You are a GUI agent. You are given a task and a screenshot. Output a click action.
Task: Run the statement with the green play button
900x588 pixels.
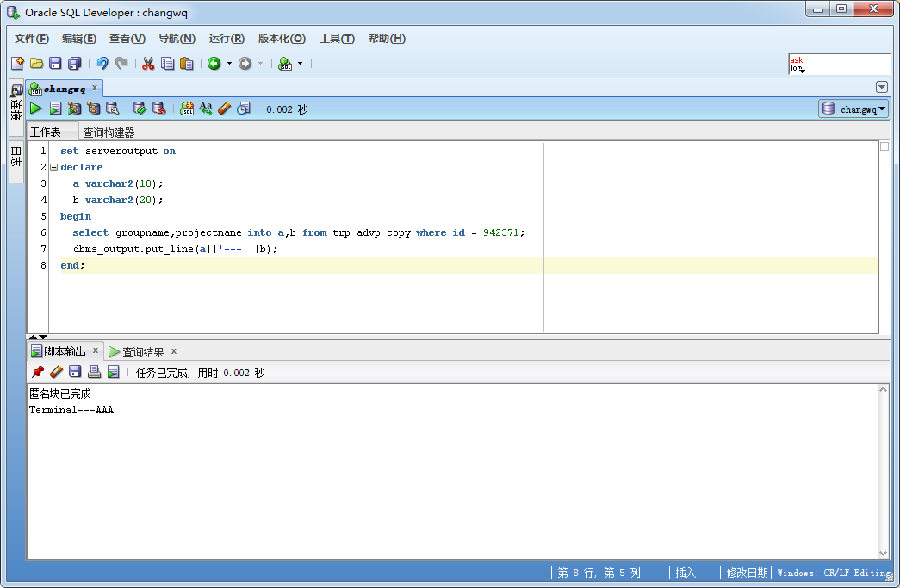(35, 108)
